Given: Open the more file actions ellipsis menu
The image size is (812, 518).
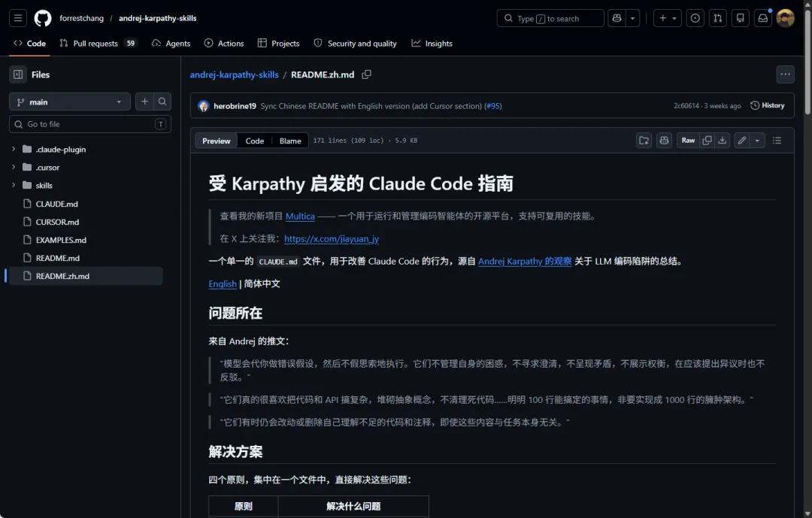Looking at the screenshot, I should [785, 74].
